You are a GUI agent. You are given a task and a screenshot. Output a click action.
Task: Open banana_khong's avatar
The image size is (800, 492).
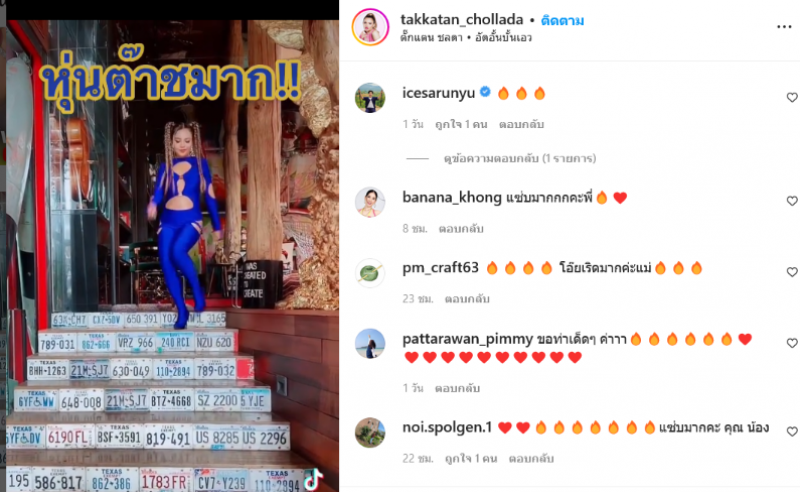(x=370, y=202)
